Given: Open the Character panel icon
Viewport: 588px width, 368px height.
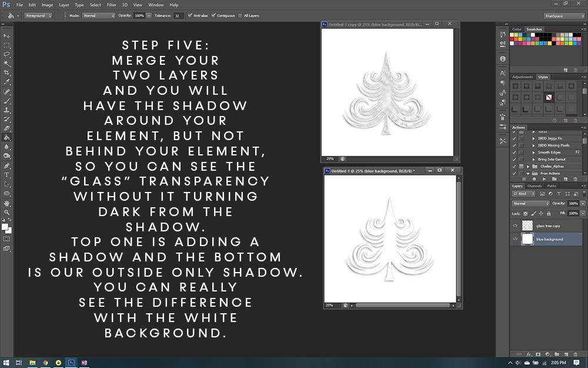Looking at the screenshot, I should click(x=503, y=73).
